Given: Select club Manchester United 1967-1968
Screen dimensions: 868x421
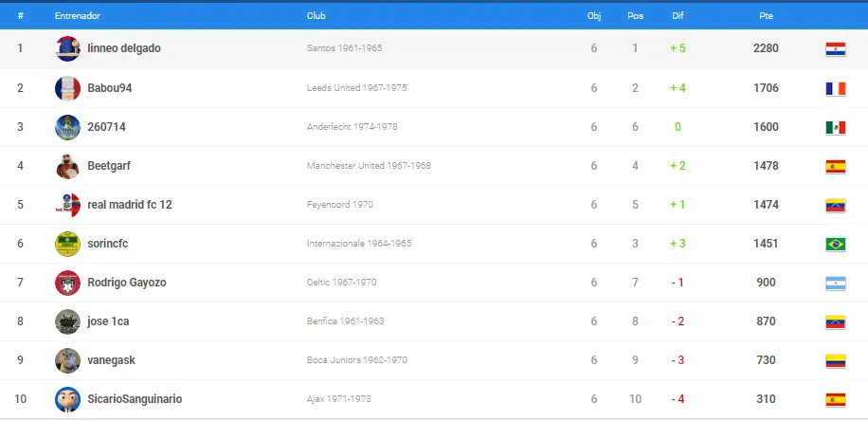Looking at the screenshot, I should point(369,166).
